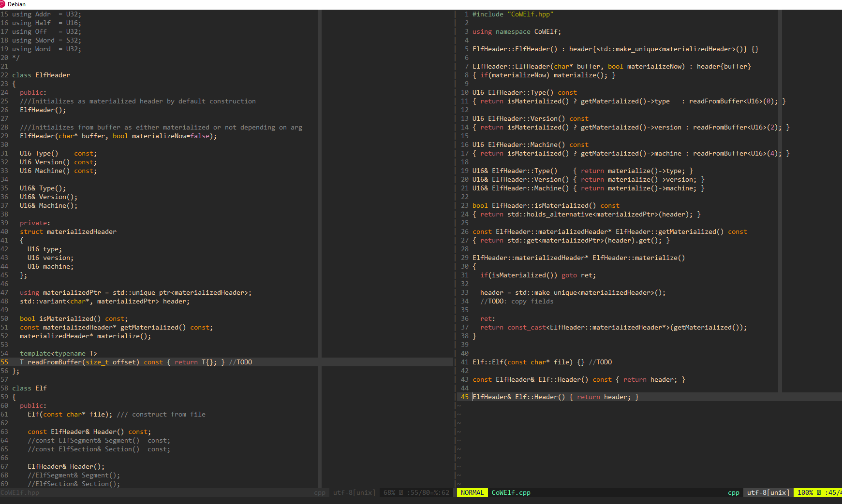
Task: Click the 'class ElfHeader' declaration line
Action: pyautogui.click(x=41, y=75)
